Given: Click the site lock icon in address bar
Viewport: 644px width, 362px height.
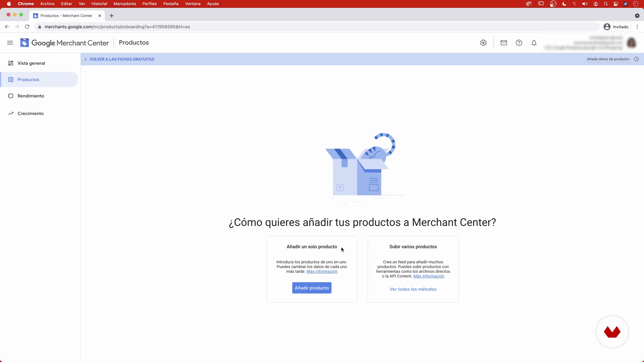Looking at the screenshot, I should (39, 27).
